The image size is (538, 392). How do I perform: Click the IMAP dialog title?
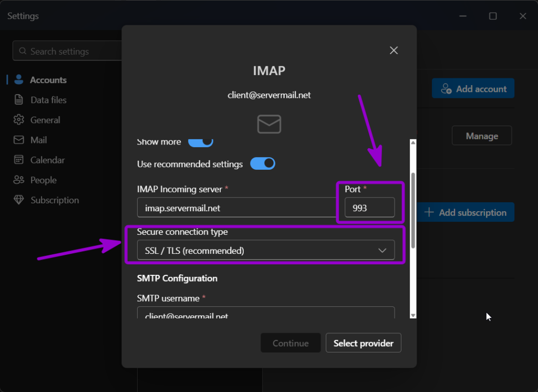point(269,71)
